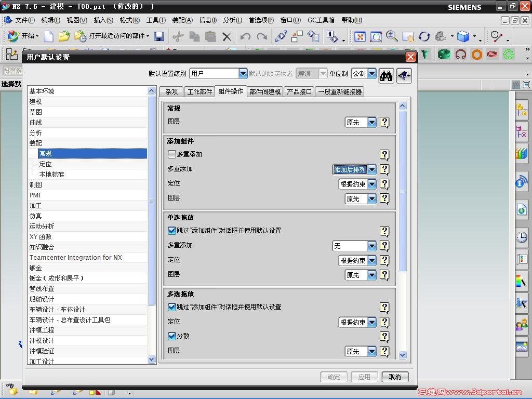Open the 添加后排列 dropdown
The height and width of the screenshot is (399, 532).
(372, 169)
